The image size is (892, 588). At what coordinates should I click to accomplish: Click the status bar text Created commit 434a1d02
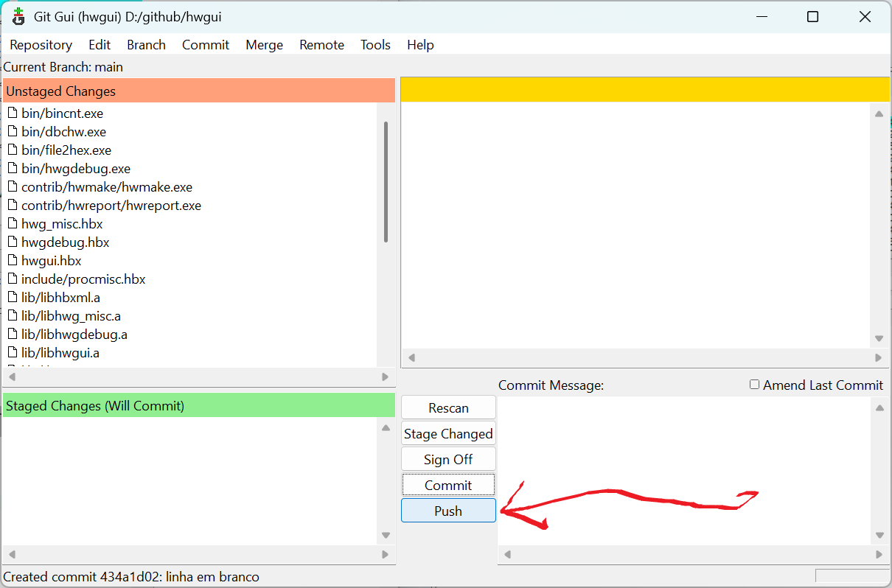[131, 577]
